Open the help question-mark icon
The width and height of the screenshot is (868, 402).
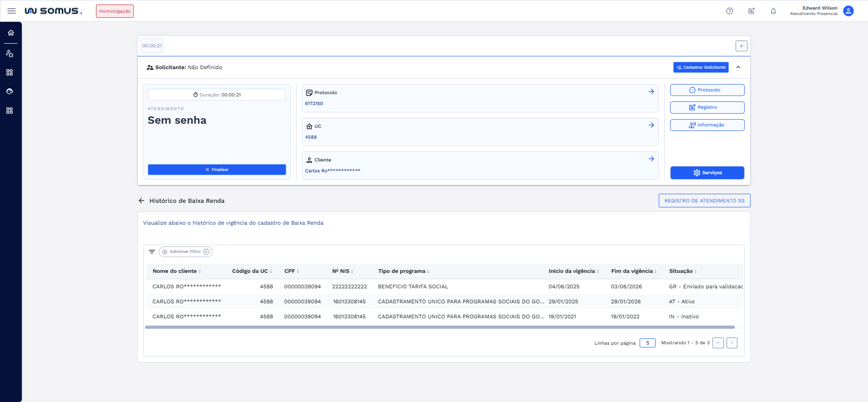(x=729, y=11)
